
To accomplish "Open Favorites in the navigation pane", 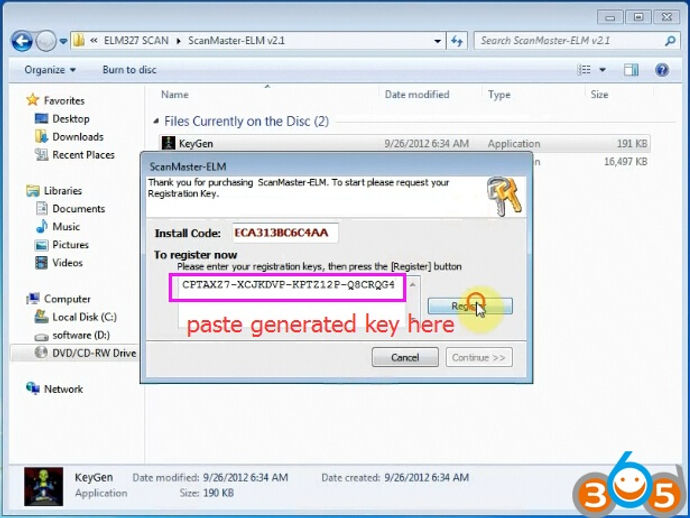I will point(64,100).
